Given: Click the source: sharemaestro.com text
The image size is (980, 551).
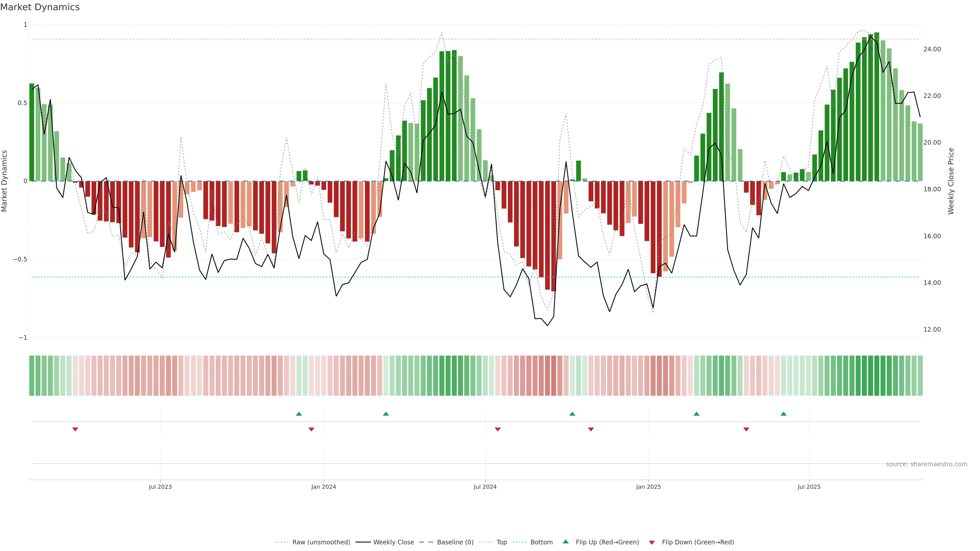Looking at the screenshot, I should click(926, 464).
